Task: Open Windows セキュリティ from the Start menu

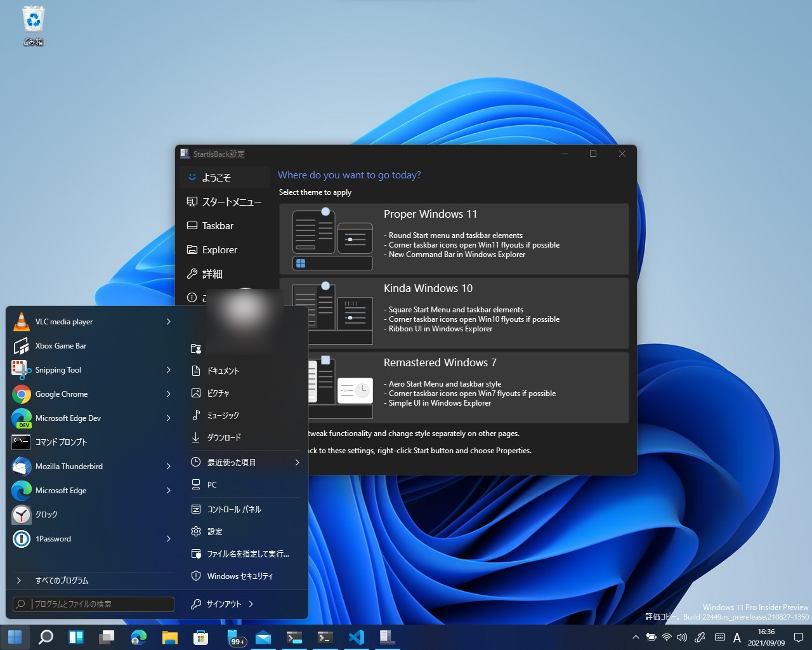Action: pyautogui.click(x=245, y=576)
